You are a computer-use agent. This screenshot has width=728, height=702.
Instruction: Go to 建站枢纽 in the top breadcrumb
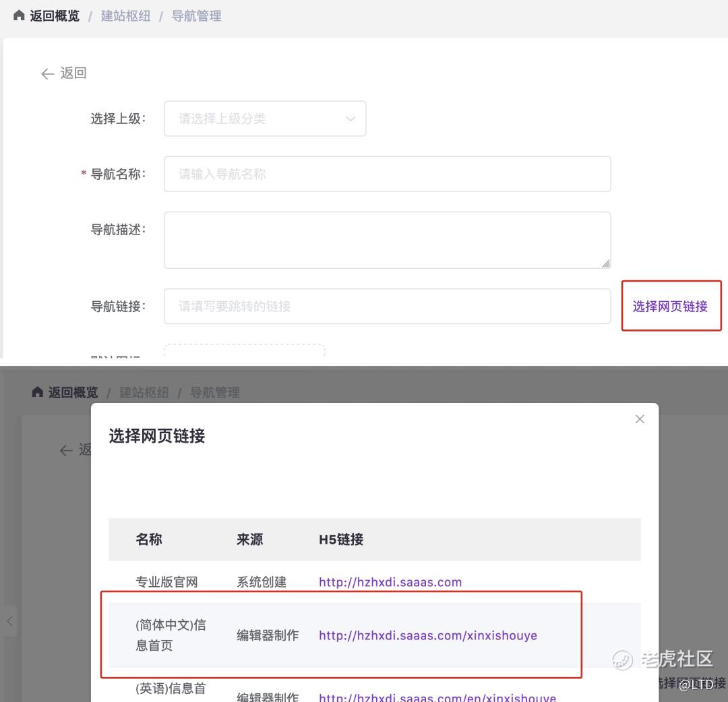click(126, 15)
